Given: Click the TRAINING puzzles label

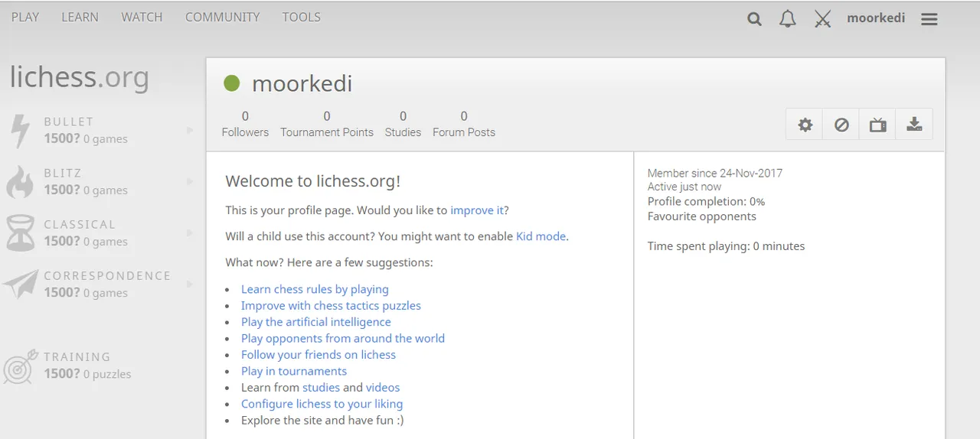Looking at the screenshot, I should coord(77,356).
